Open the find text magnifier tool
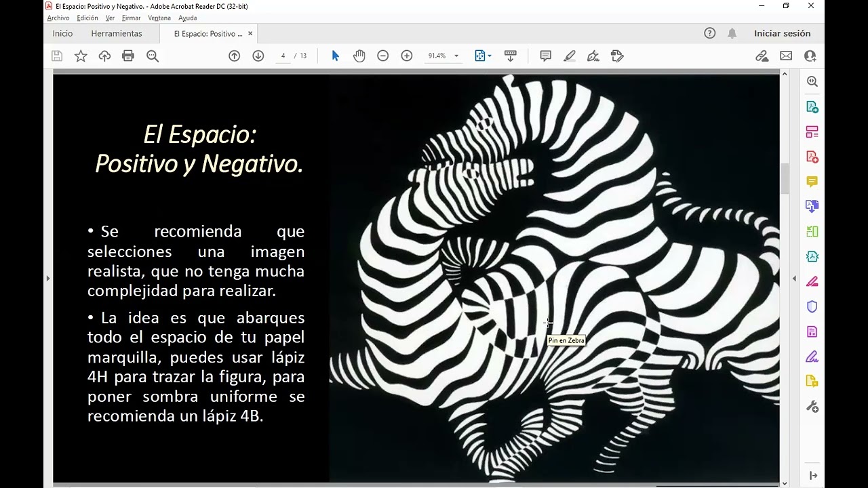Screen dimensions: 868x488 [153, 56]
